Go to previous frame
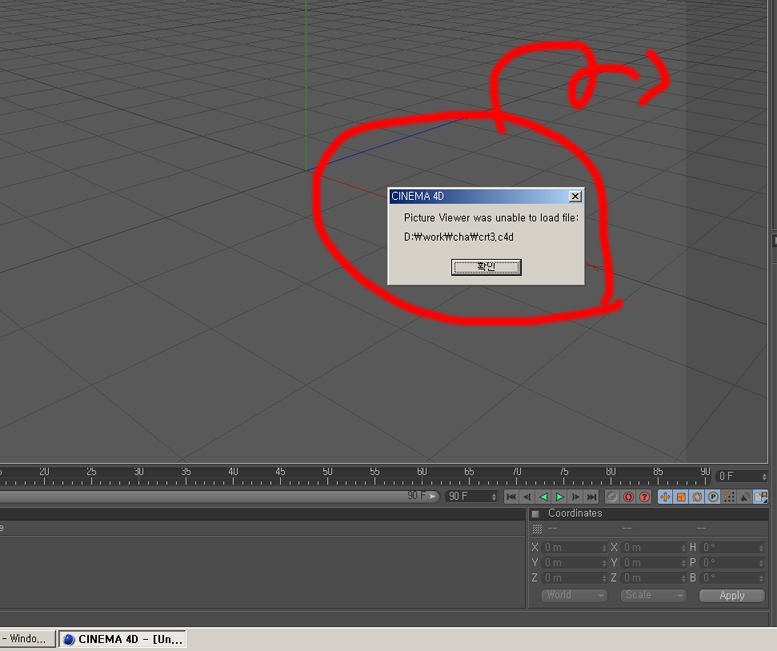 click(x=527, y=496)
